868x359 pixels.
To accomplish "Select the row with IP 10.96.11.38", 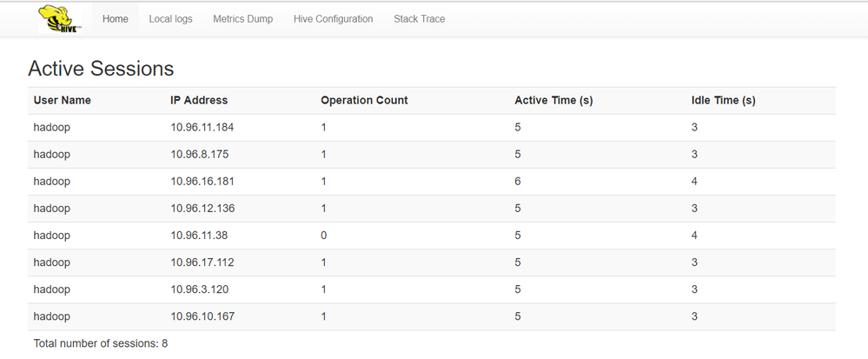I will coord(199,236).
